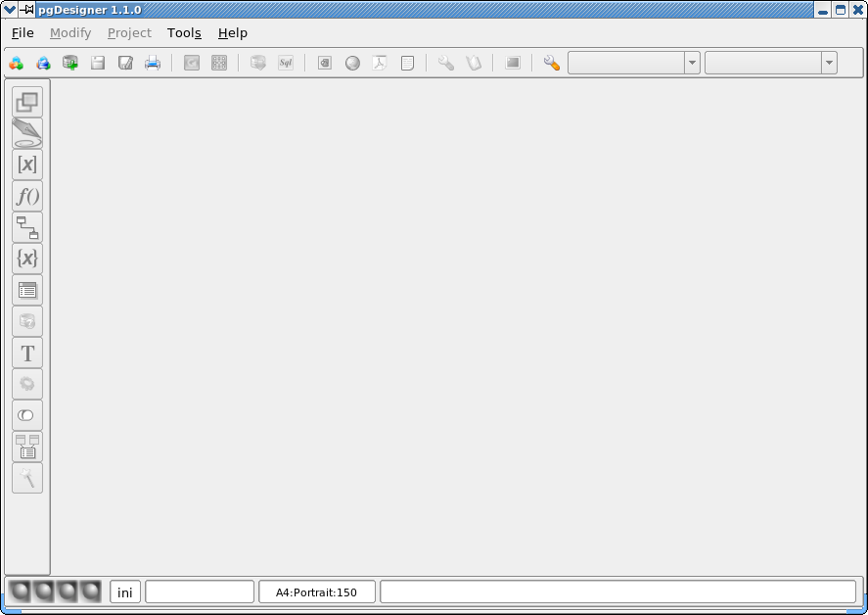Click the f() function tool
The image size is (868, 615).
(x=27, y=196)
